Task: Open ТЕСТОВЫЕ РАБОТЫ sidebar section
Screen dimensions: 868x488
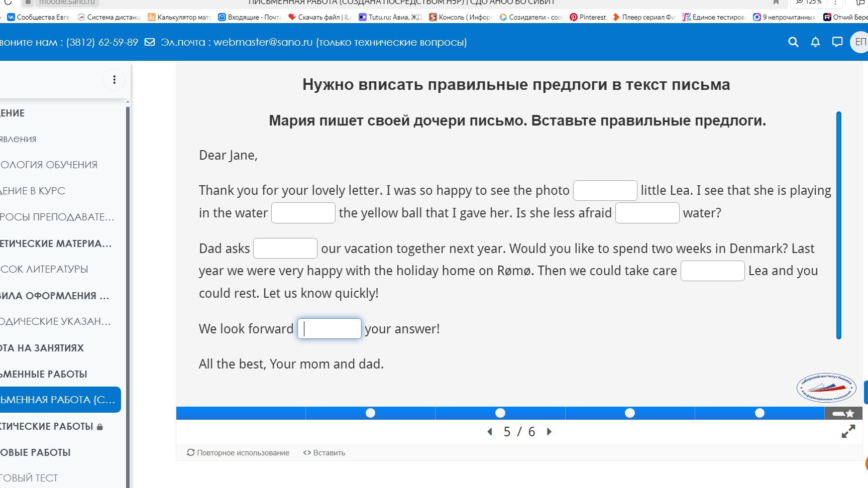Action: [x=35, y=452]
